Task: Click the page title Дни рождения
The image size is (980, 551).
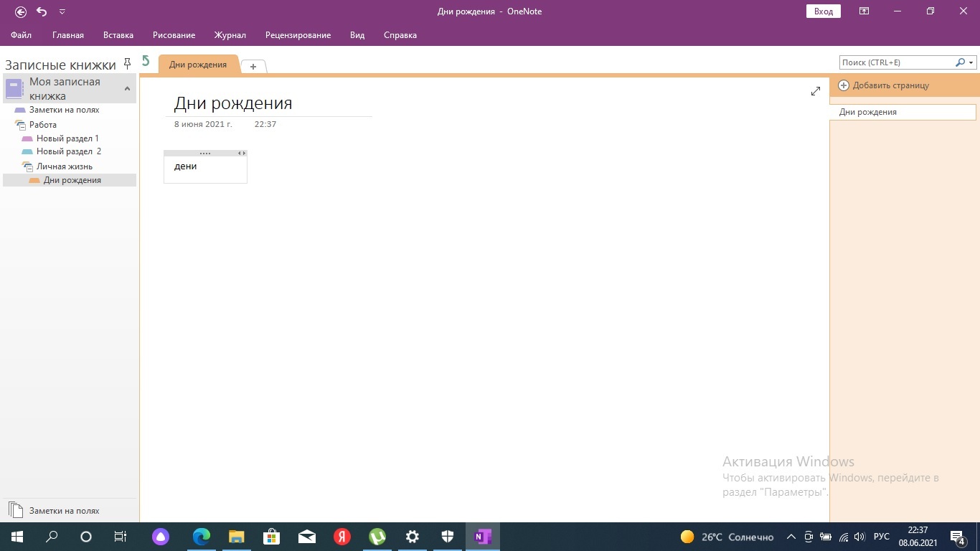Action: (233, 103)
